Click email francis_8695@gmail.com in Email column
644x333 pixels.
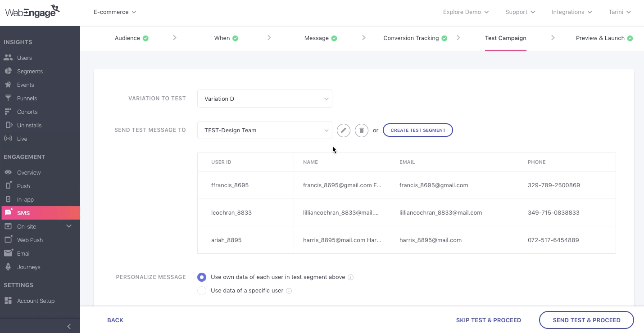[x=434, y=185]
